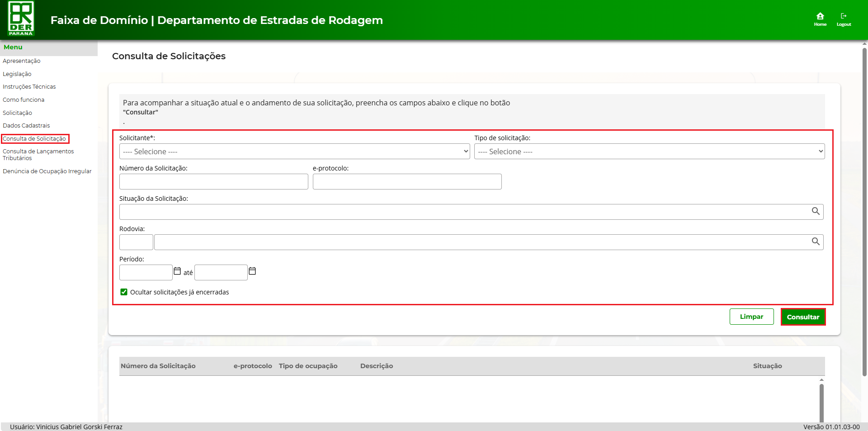Open the Período end date calendar icon
The height and width of the screenshot is (431, 868).
click(x=252, y=271)
